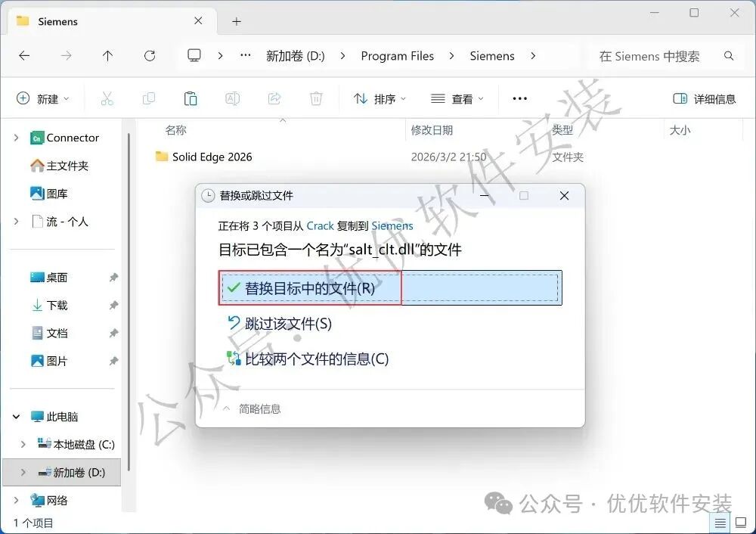Select the Siemens breadcrumb
756x534 pixels.
coord(492,56)
